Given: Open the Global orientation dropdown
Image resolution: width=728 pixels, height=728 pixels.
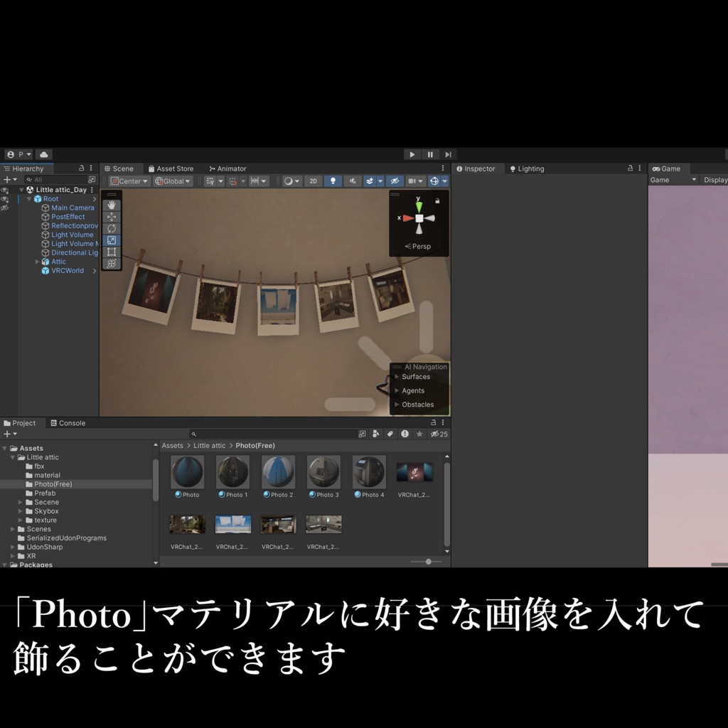Looking at the screenshot, I should 172,181.
